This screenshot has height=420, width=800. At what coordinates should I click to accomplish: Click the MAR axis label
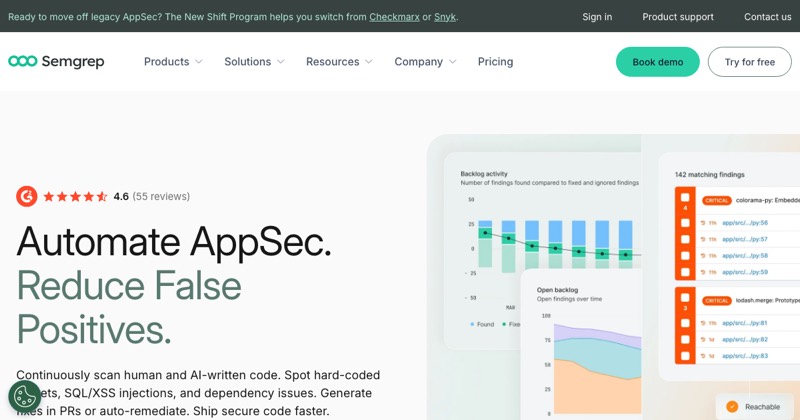[x=510, y=308]
